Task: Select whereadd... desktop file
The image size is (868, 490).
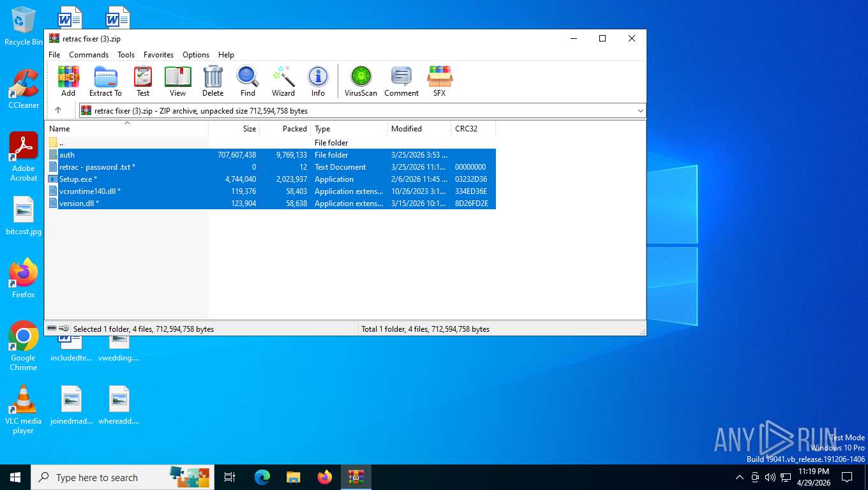Action: (x=119, y=406)
